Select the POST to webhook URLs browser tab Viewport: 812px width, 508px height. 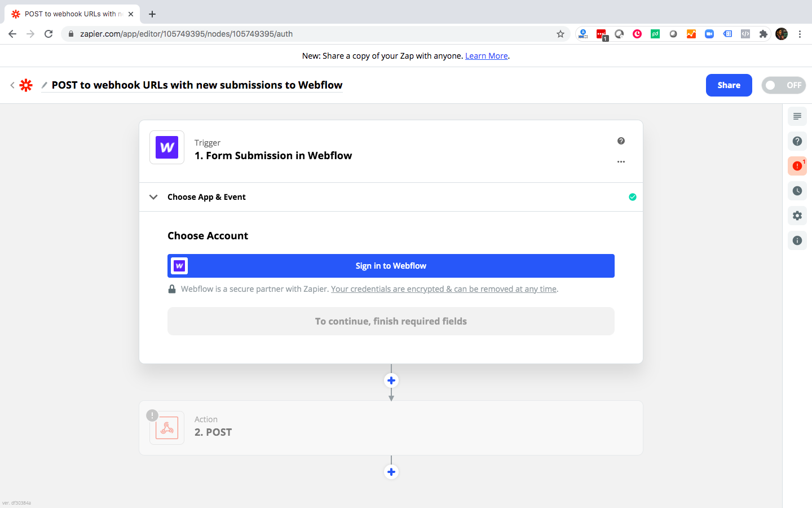click(x=72, y=14)
